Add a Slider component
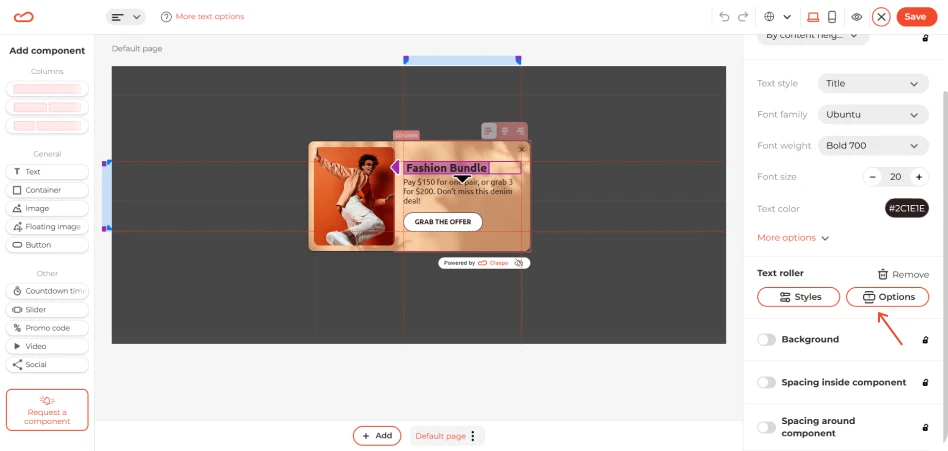The width and height of the screenshot is (948, 451). tap(47, 310)
